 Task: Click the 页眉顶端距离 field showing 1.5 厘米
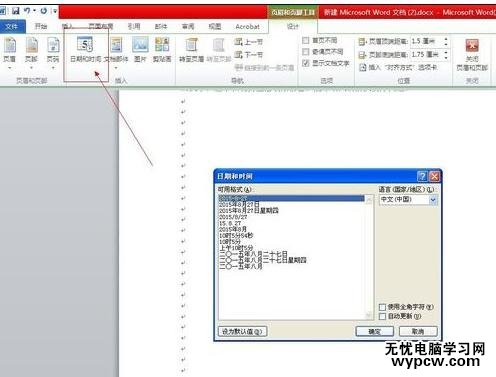pos(426,41)
